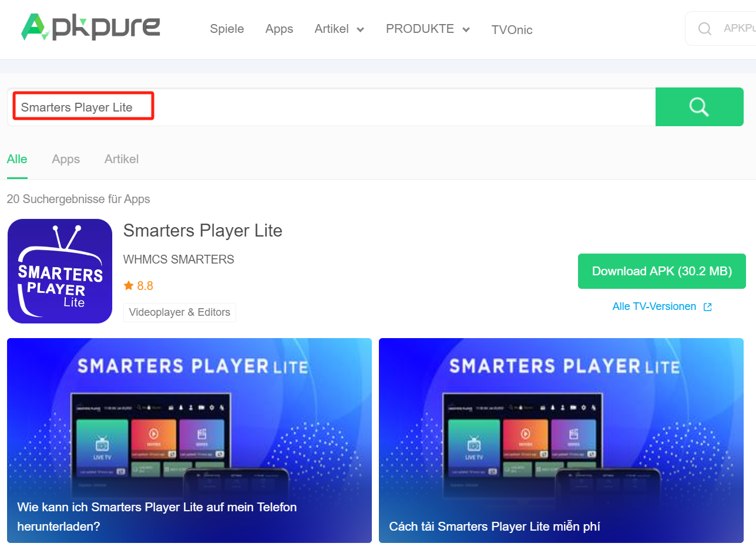Click the Smarters Player Lite app icon
756x550 pixels.
[x=59, y=271]
